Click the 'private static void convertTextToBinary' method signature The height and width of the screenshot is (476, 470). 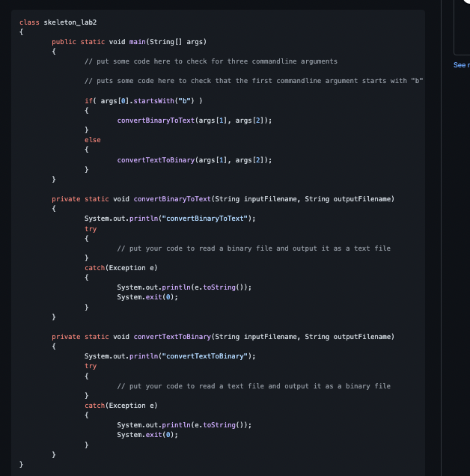(x=223, y=337)
